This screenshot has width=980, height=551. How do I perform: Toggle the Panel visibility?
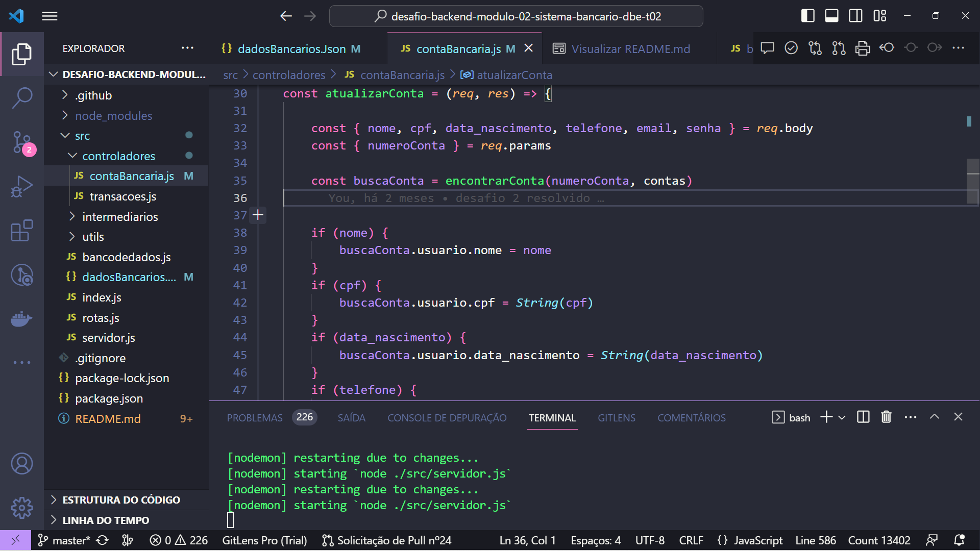831,16
